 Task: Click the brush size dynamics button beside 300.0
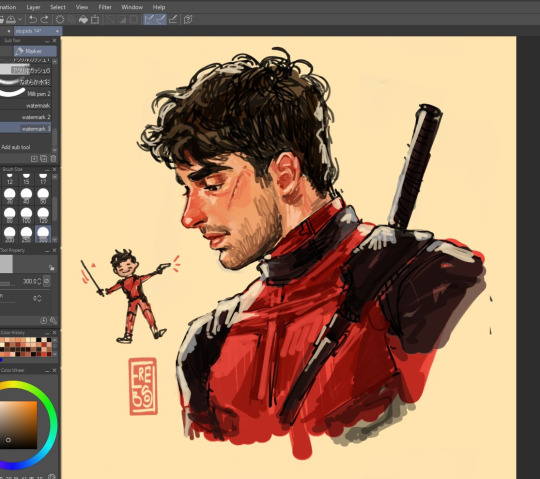46,281
